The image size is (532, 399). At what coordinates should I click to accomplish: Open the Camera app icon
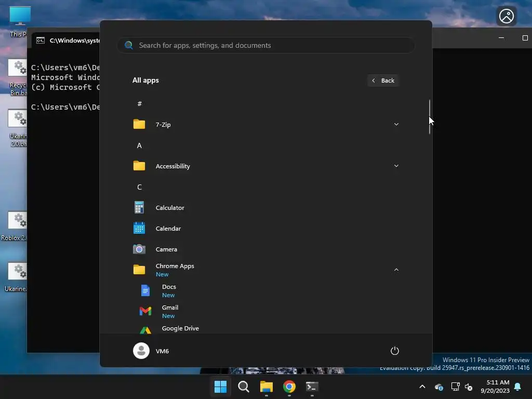139,249
